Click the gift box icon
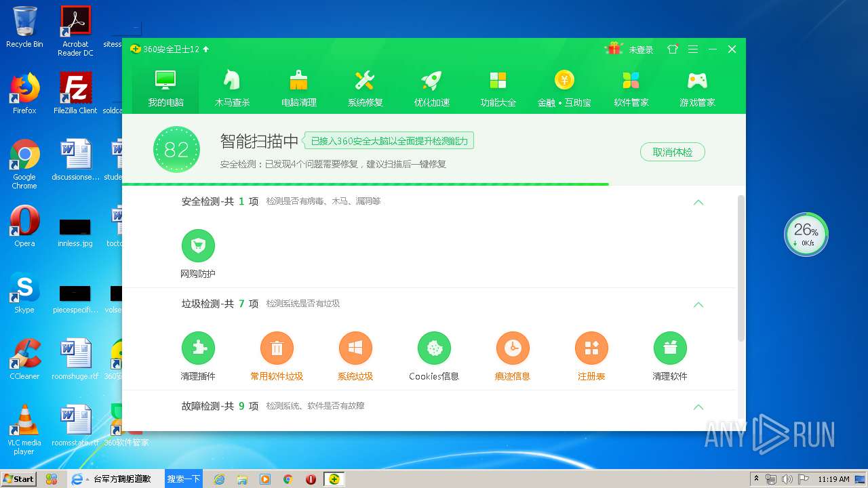 (614, 49)
